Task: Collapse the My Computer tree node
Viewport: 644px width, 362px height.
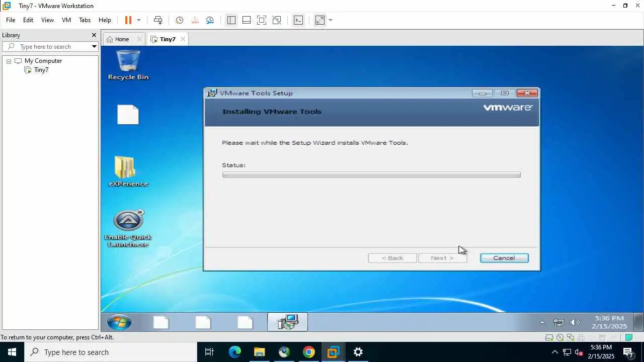Action: coord(9,61)
